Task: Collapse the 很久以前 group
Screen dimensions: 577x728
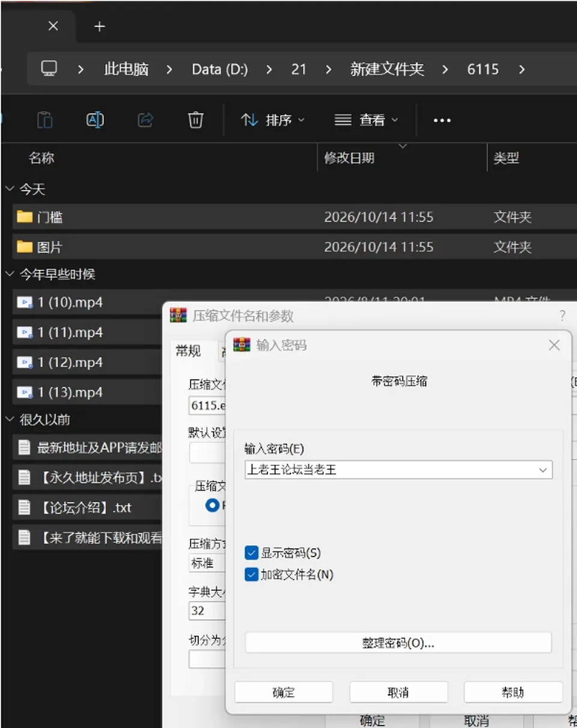Action: click(10, 420)
